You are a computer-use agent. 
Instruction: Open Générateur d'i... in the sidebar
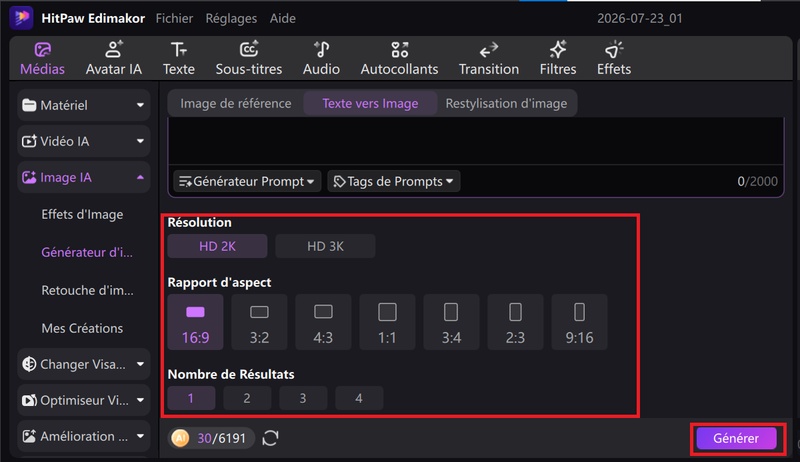[x=87, y=252]
